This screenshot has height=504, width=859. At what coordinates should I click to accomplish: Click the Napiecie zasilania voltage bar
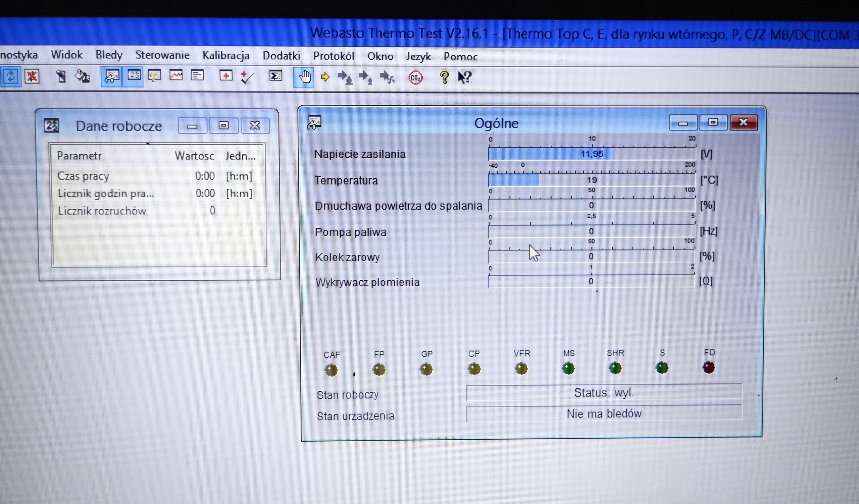pos(592,154)
